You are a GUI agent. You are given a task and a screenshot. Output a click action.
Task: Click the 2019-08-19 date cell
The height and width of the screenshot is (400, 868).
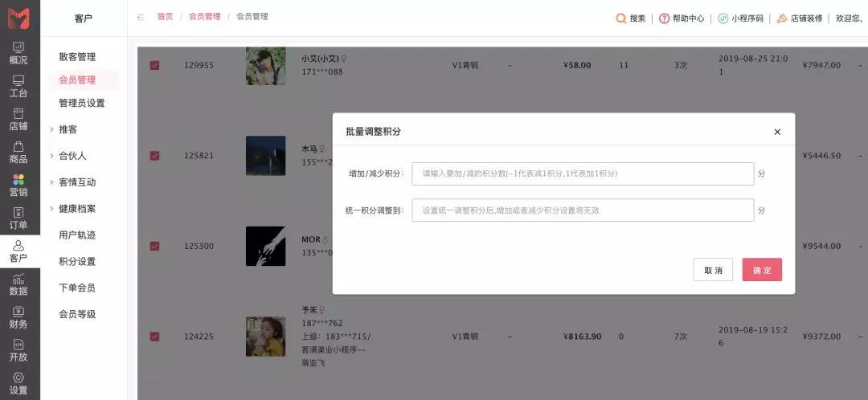(753, 337)
